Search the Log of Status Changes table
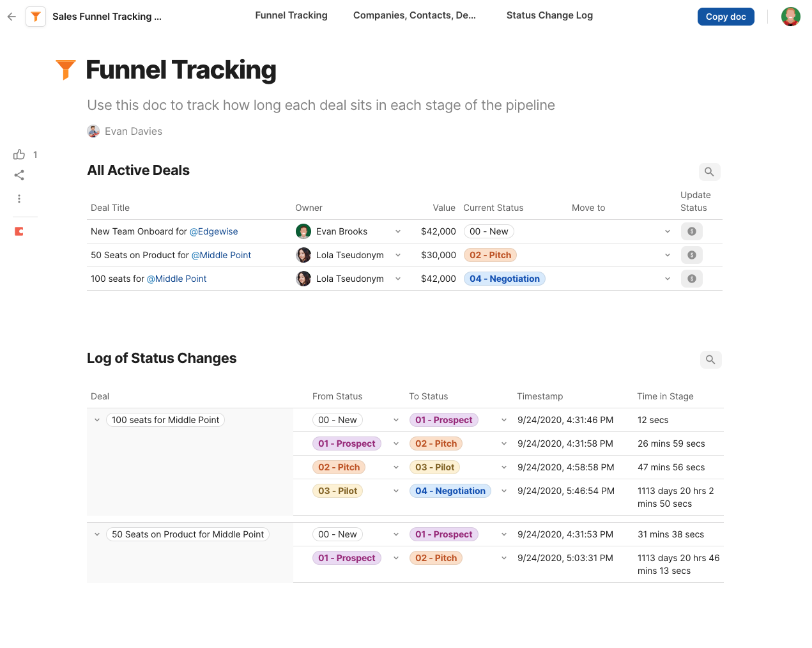 (x=710, y=360)
